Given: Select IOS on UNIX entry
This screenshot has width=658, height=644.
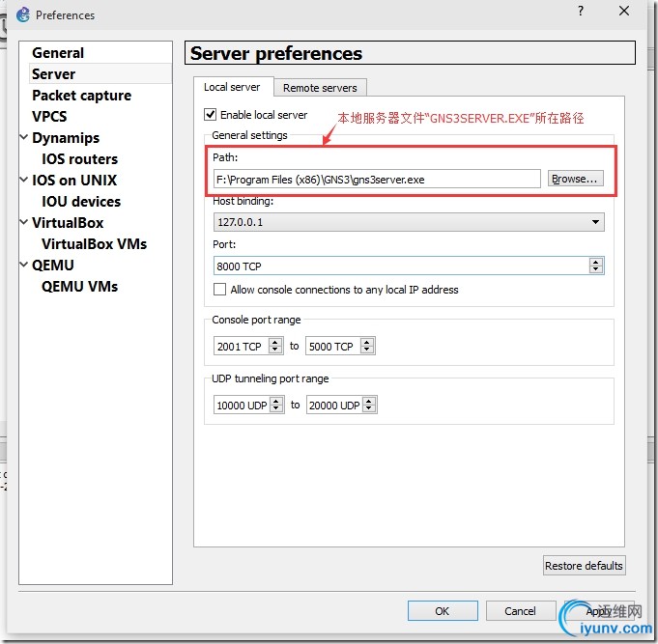Looking at the screenshot, I should 74,181.
